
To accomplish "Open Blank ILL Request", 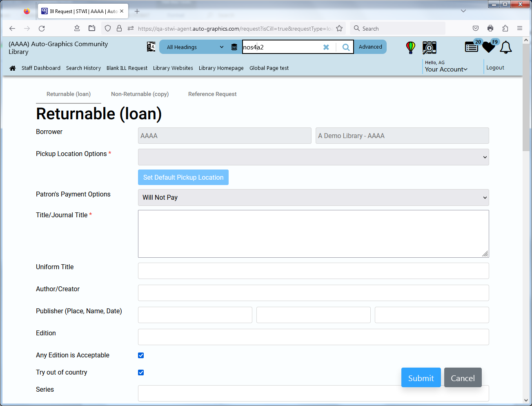I will 127,68.
